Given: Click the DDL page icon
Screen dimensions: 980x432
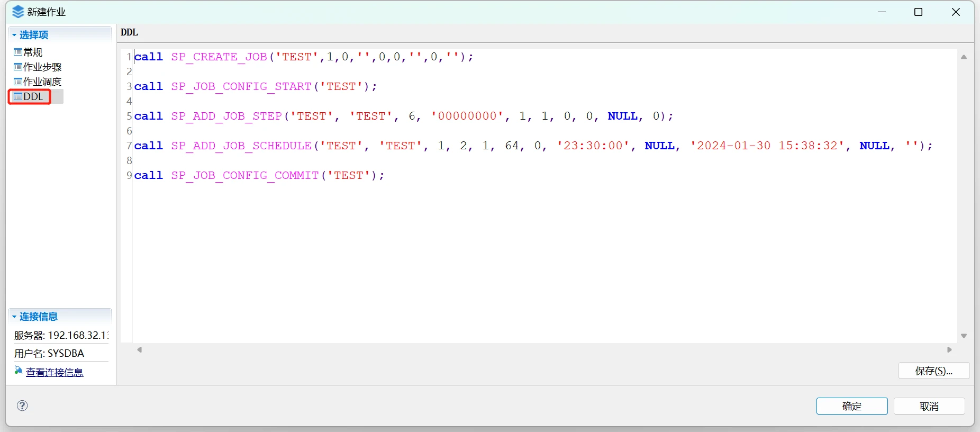Looking at the screenshot, I should 18,97.
